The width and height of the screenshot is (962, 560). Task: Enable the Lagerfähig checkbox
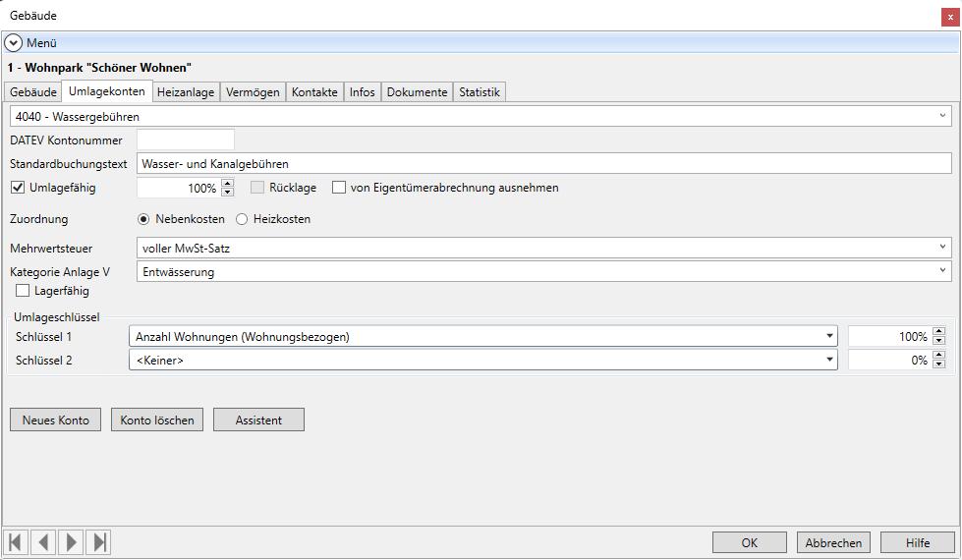click(23, 291)
